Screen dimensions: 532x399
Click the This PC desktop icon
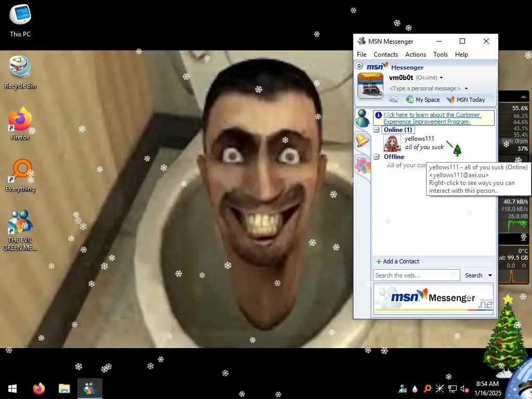20,20
